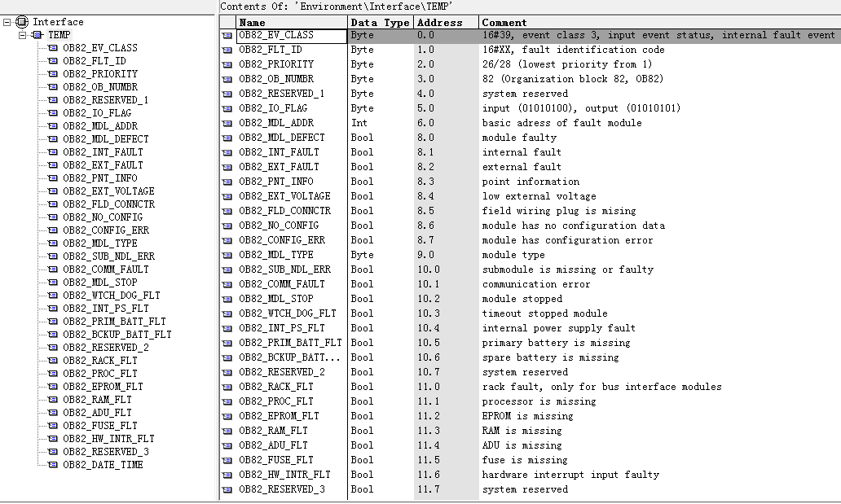
Task: Click icon beside OB82_PNT_INFO in tree
Action: (x=53, y=178)
